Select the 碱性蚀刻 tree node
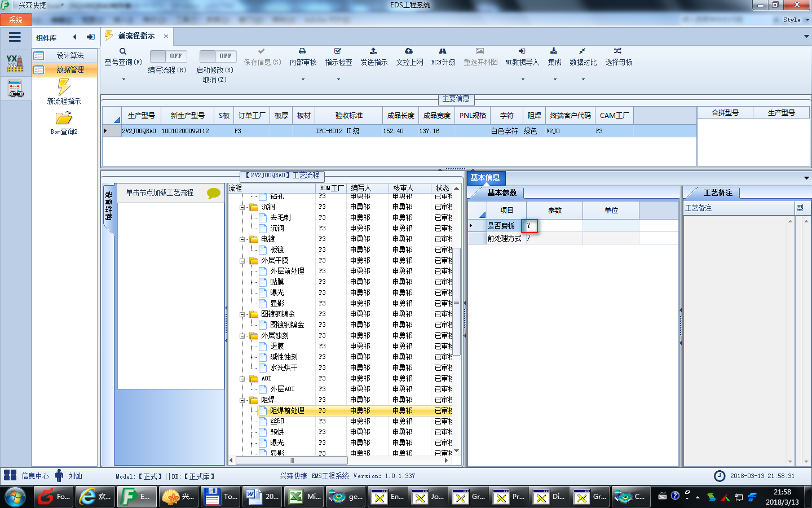Viewport: 812px width, 508px height. click(x=284, y=357)
